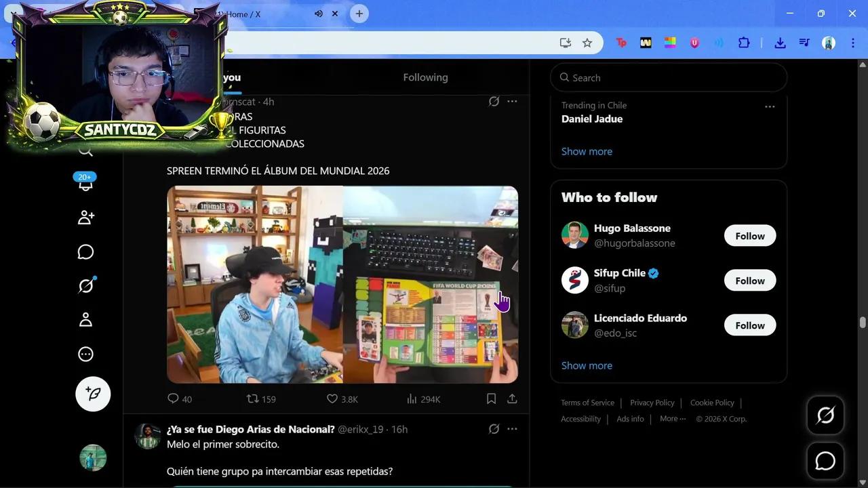
Task: Open Grok explain icon on erikx_19 post
Action: click(494, 429)
